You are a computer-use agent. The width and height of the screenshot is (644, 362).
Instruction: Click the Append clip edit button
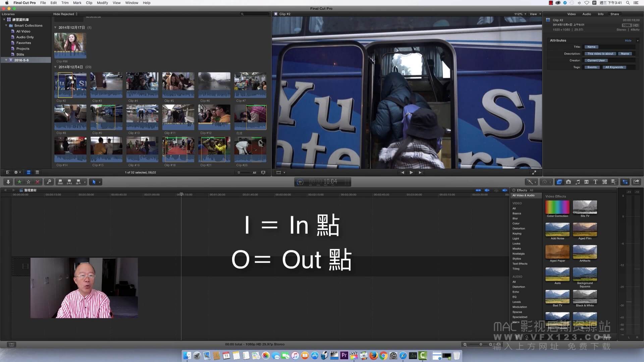click(78, 182)
